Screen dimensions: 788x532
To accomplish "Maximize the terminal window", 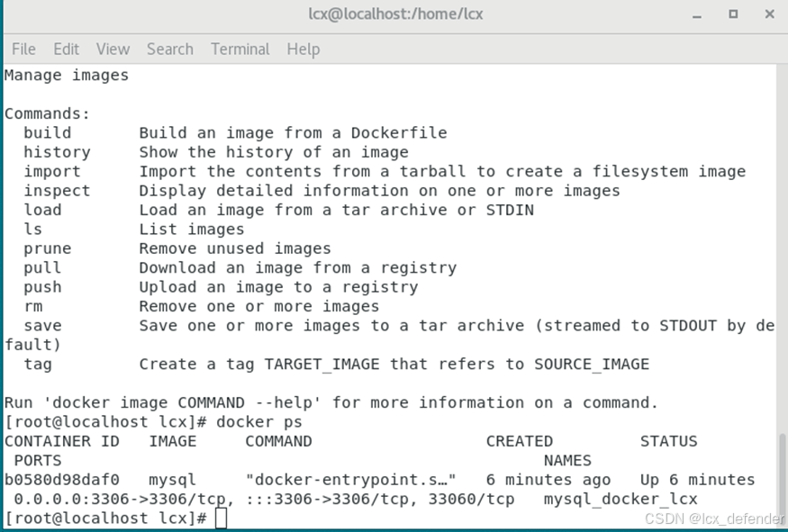I will tap(733, 14).
